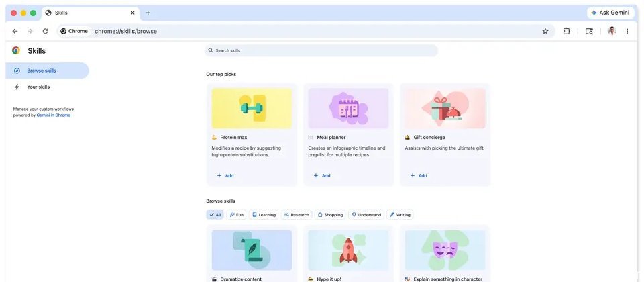Viewport: 644px width, 282px height.
Task: Reload the Skills page
Action: tap(45, 31)
